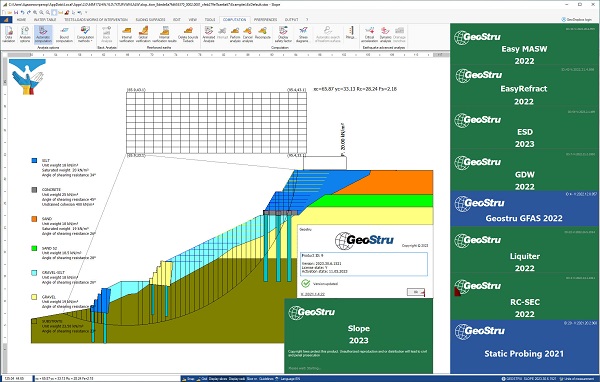Open the Stress diagrams tool

(x=303, y=34)
